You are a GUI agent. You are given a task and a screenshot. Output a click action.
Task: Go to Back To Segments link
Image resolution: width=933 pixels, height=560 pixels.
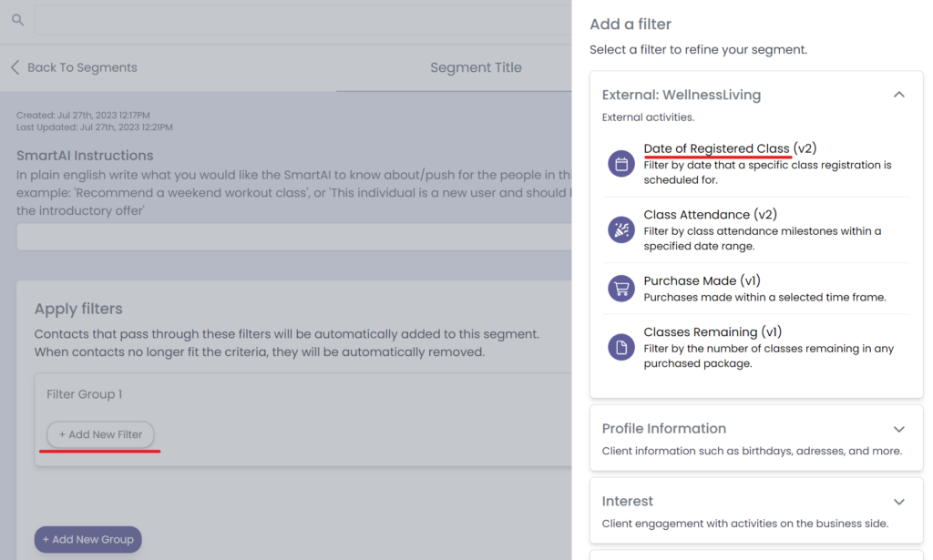click(82, 67)
